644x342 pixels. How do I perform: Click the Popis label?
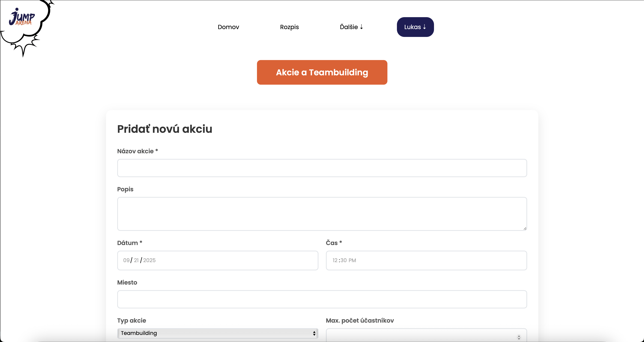click(125, 189)
